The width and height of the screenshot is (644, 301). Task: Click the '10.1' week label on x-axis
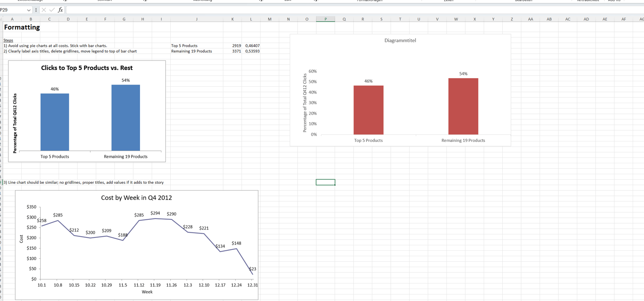point(42,285)
